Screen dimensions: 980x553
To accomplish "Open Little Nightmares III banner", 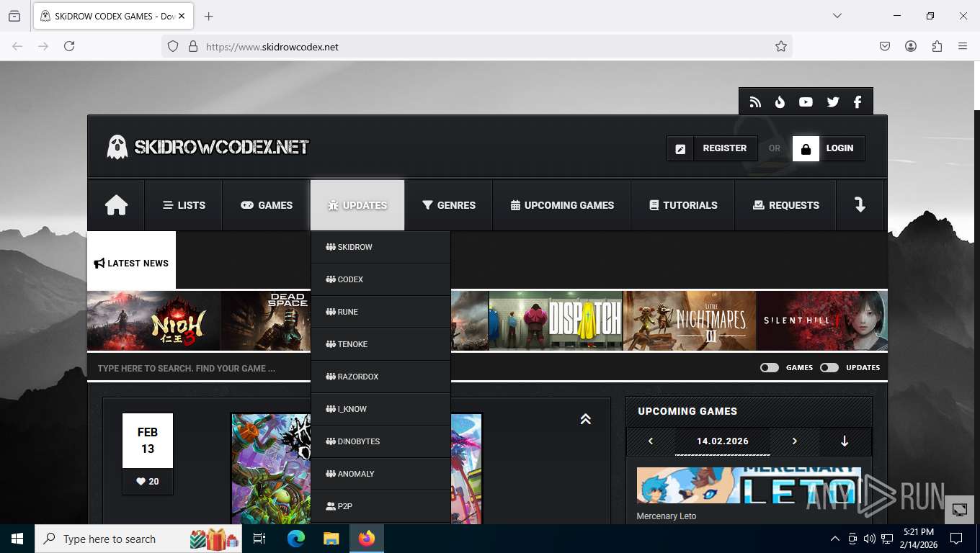I will (x=690, y=320).
